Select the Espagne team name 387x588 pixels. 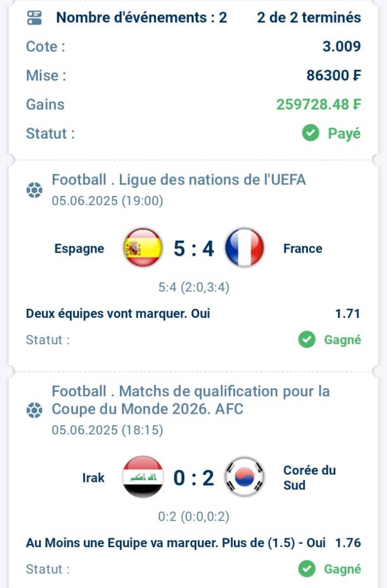79,249
